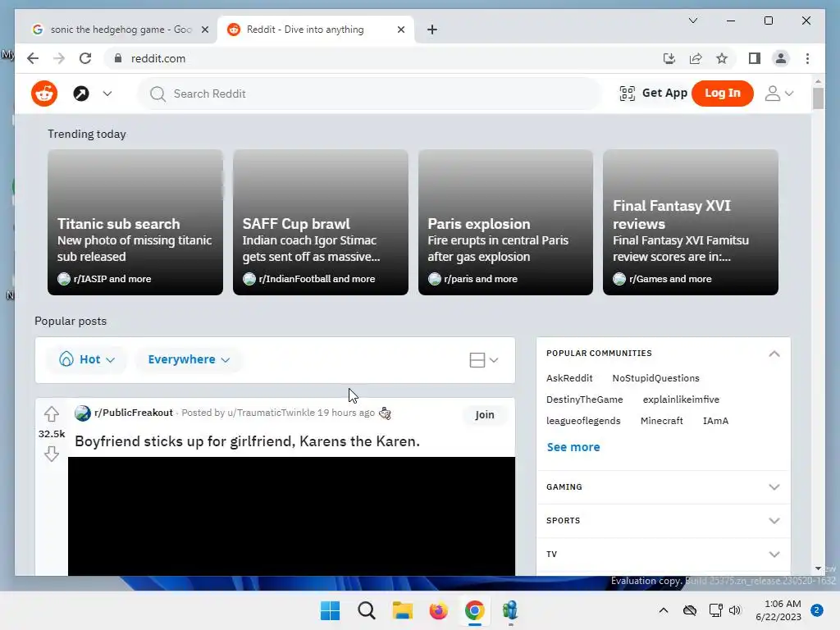The width and height of the screenshot is (840, 630).
Task: Open File Explorer from the taskbar
Action: [402, 610]
